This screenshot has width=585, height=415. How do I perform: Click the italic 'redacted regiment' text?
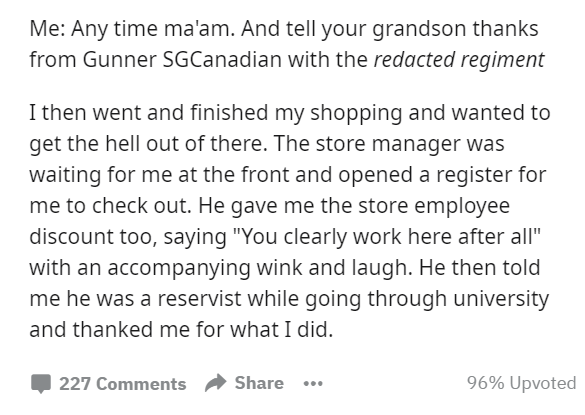pos(459,60)
